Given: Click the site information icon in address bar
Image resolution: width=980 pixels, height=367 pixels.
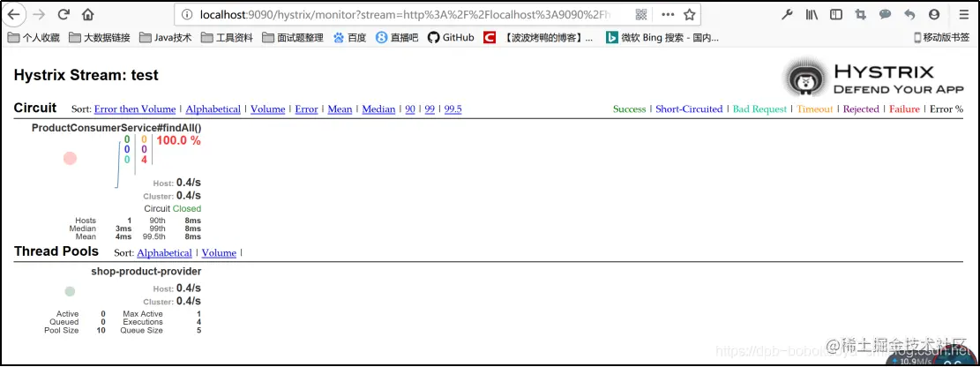Looking at the screenshot, I should (186, 14).
